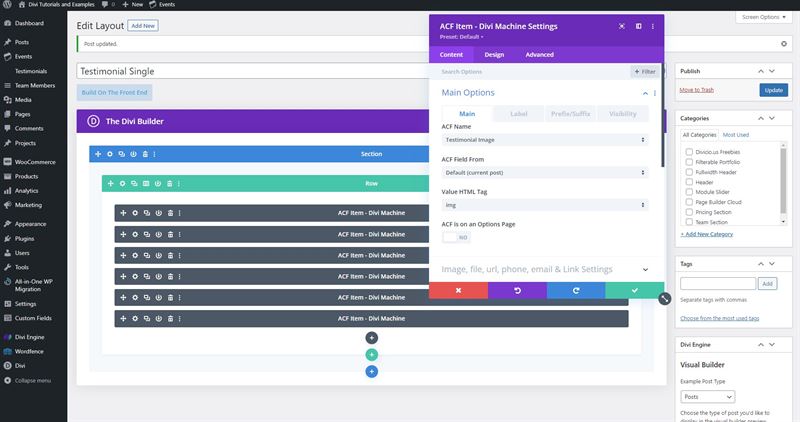
Task: Open Row settings gear icon
Action: click(122, 183)
